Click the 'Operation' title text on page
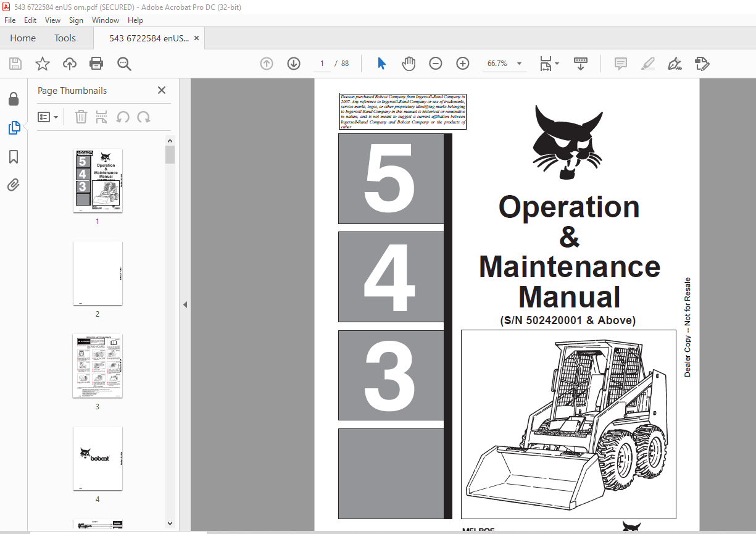 point(569,207)
